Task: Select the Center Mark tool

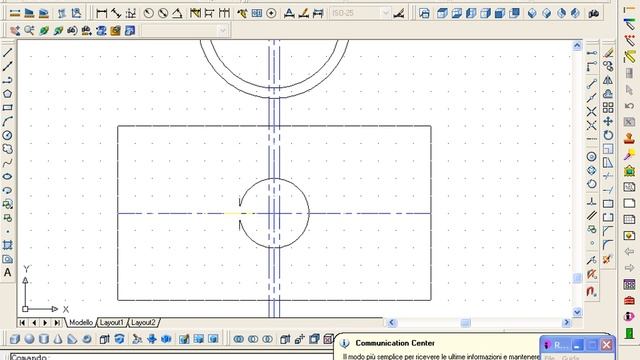Action: click(271, 13)
